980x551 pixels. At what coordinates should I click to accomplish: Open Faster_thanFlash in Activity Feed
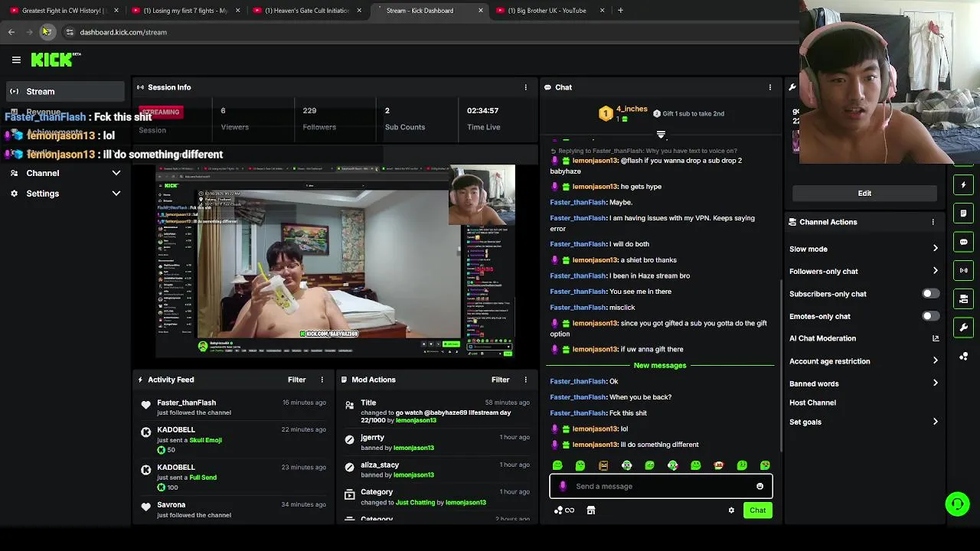point(186,403)
